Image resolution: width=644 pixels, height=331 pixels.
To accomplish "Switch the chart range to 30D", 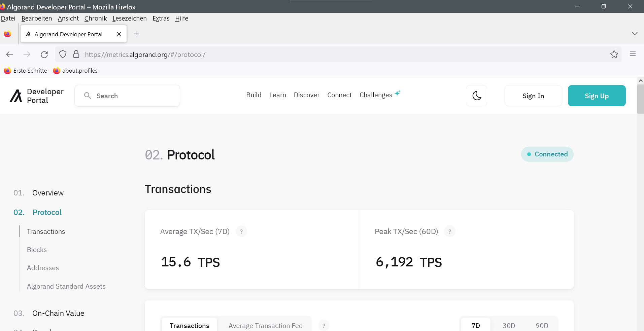I will coord(508,325).
